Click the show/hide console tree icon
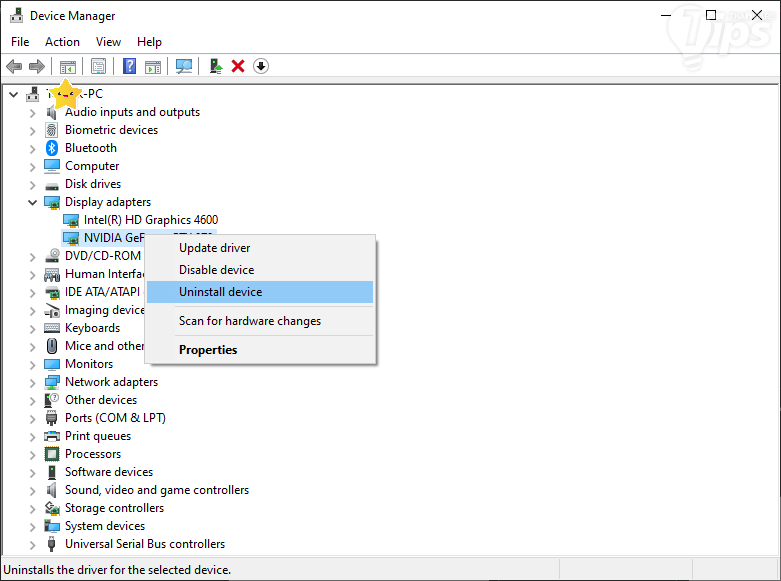781x581 pixels. click(x=68, y=66)
